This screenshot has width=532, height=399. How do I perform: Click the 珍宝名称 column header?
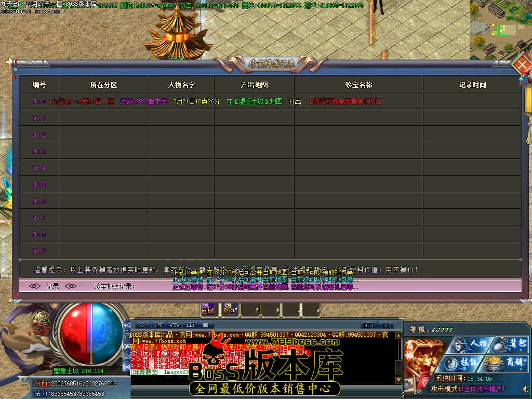point(358,85)
